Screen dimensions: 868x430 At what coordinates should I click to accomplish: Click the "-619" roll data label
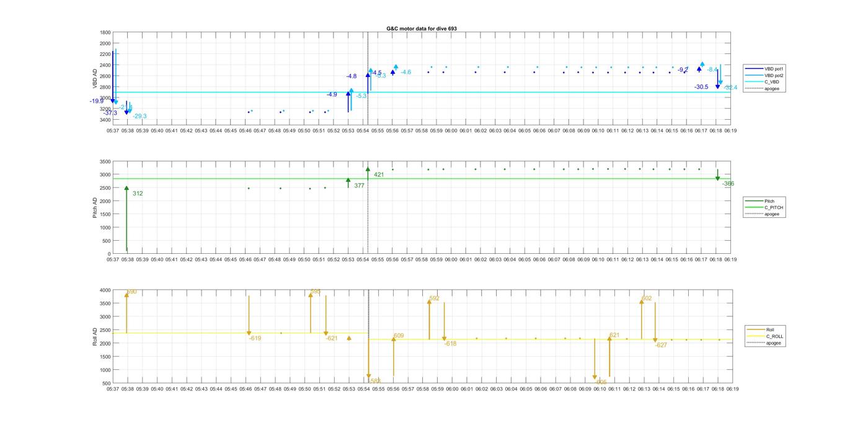coord(255,338)
